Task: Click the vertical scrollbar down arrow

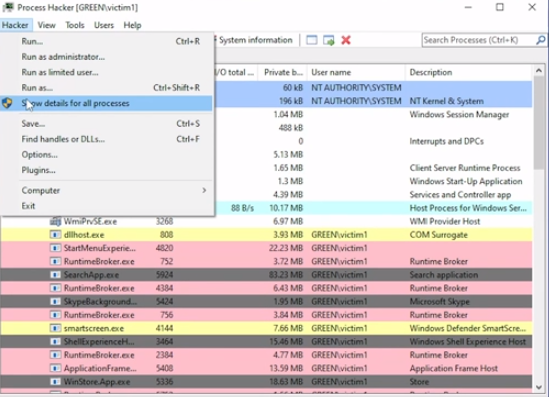Action: (x=539, y=387)
